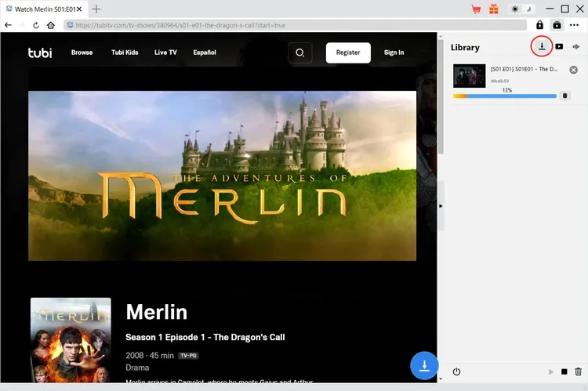Viewport: 588px width, 391px height.
Task: Switch to dark theme moon toggle
Action: tap(528, 9)
